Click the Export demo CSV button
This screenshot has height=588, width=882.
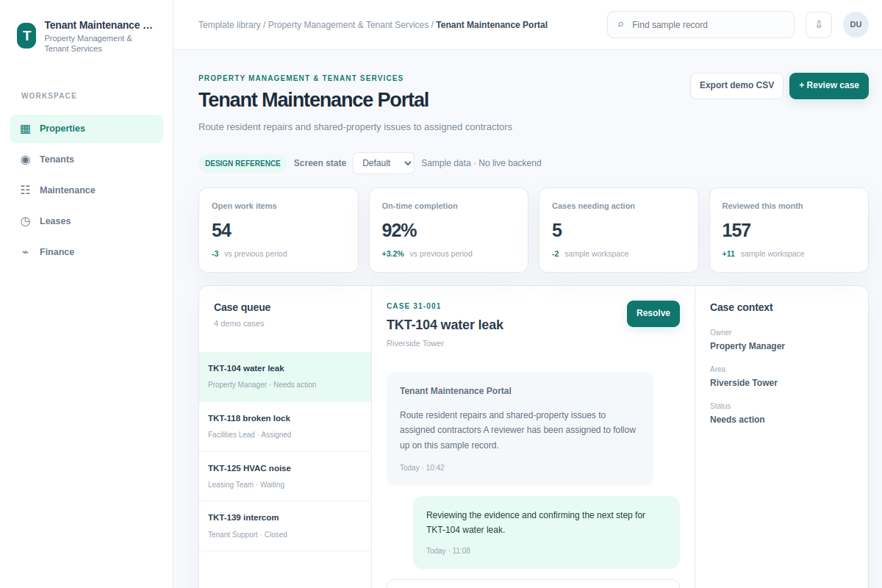click(x=736, y=85)
